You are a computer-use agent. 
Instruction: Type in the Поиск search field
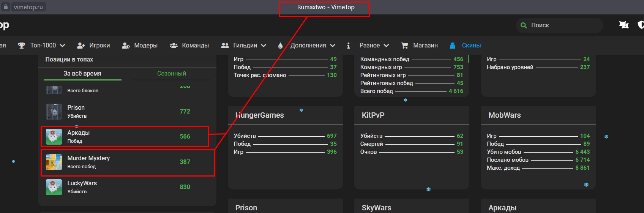562,25
